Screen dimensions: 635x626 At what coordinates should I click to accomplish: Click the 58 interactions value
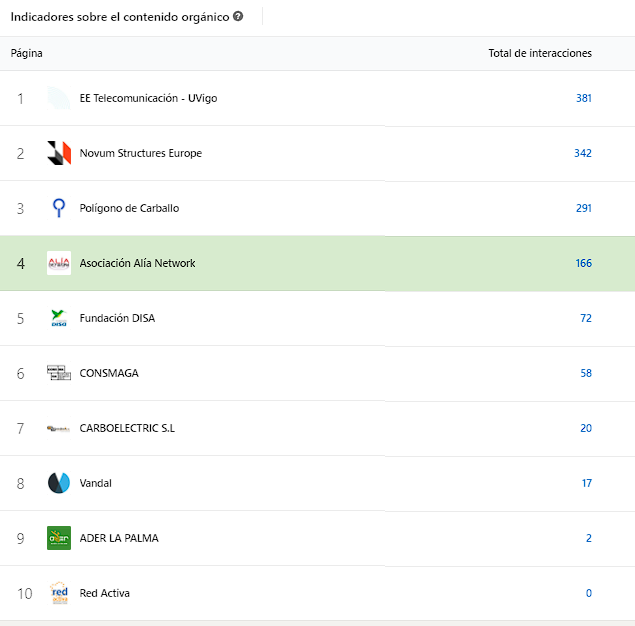pos(586,373)
